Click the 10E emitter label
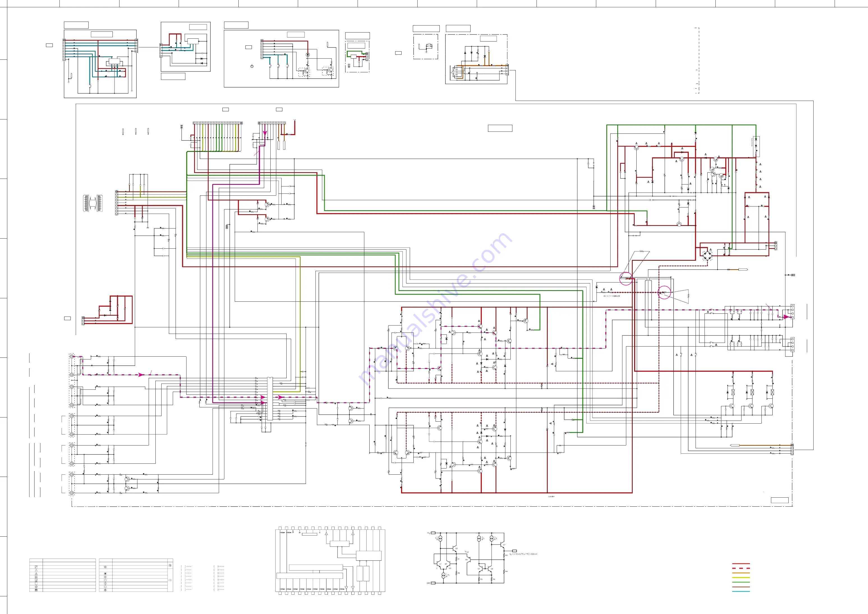The width and height of the screenshot is (868, 614). click(450, 568)
